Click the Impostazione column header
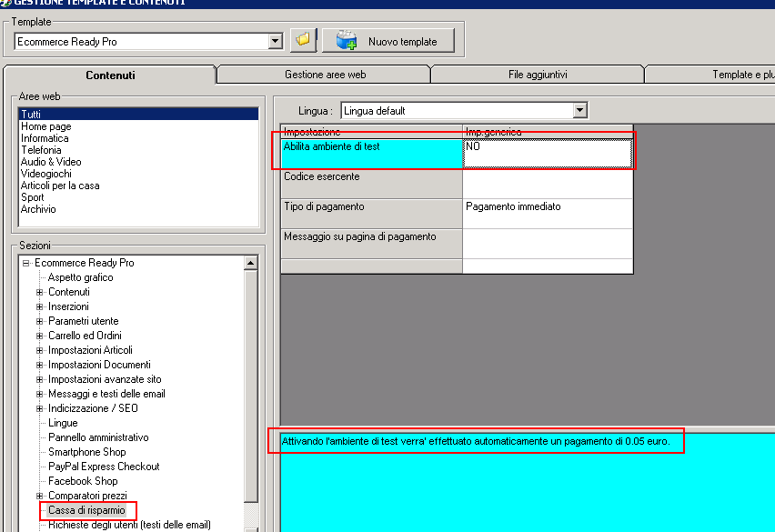The height and width of the screenshot is (532, 775). coord(371,131)
